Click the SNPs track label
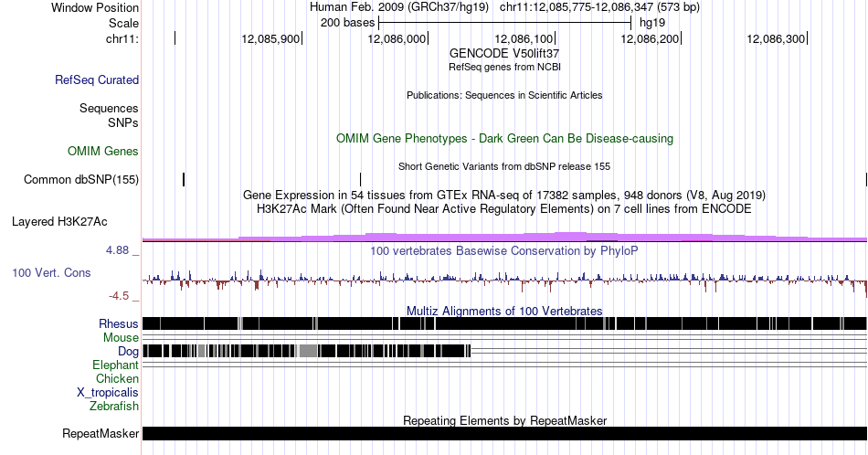The image size is (868, 455). 123,122
